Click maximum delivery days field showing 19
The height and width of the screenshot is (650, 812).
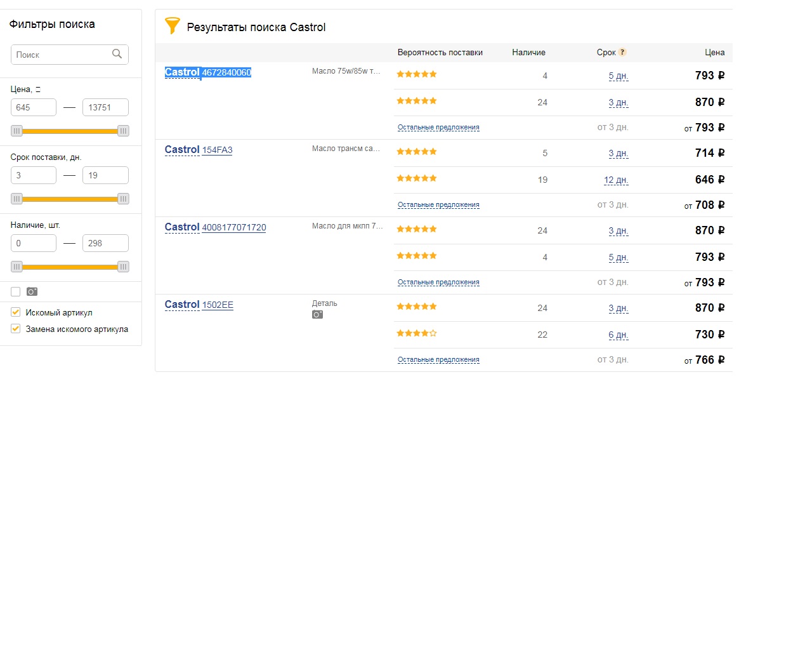pyautogui.click(x=105, y=175)
